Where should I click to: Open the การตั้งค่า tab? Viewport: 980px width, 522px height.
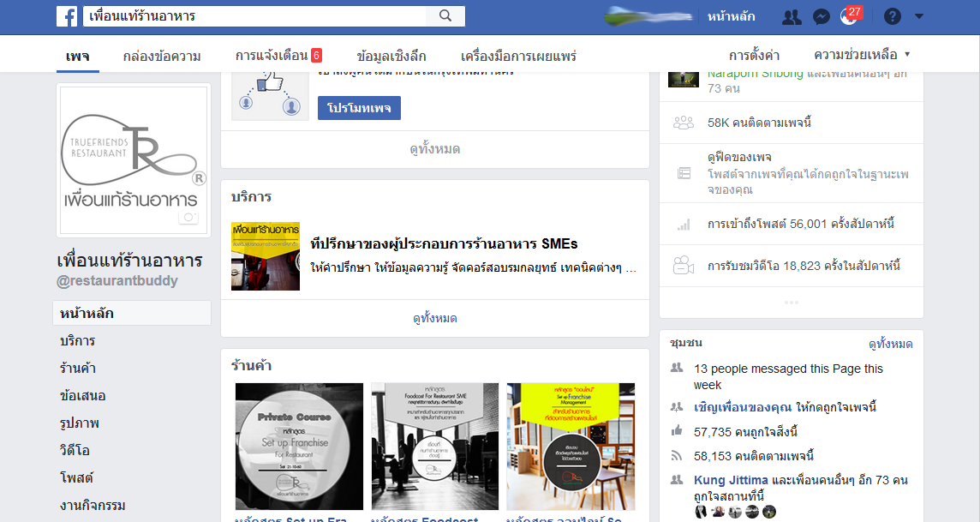(754, 55)
